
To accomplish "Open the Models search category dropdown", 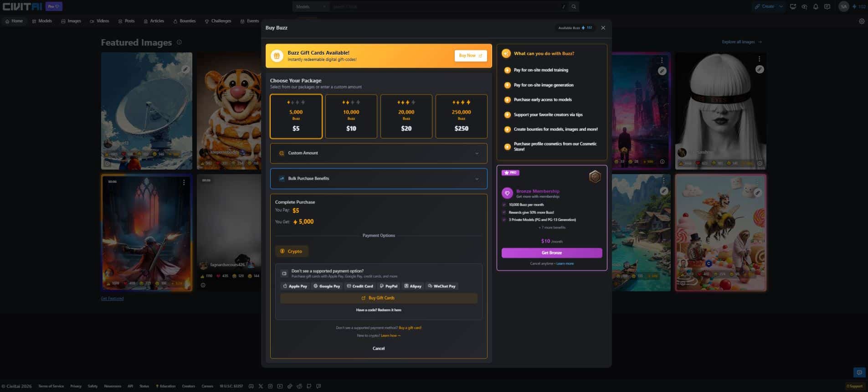I will 311,7.
